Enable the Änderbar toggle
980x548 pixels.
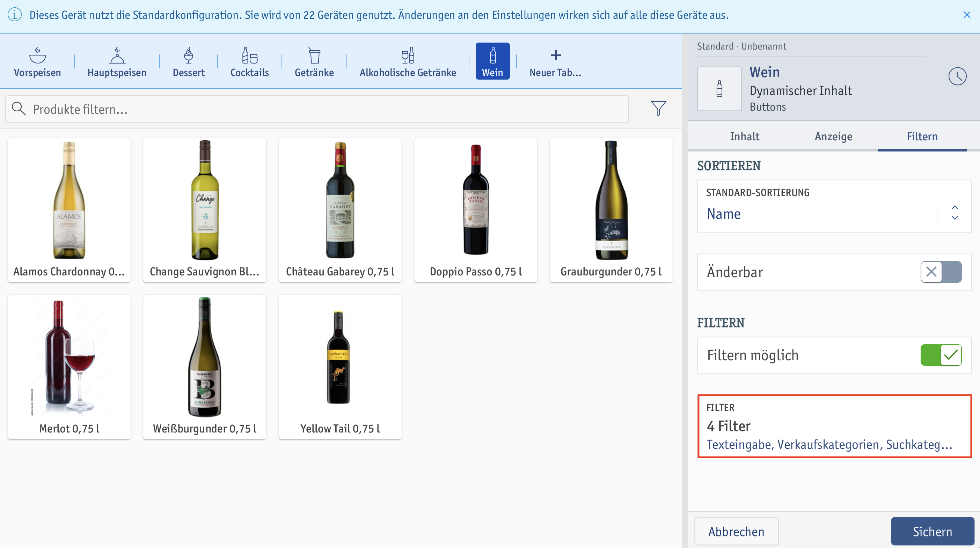coord(941,272)
